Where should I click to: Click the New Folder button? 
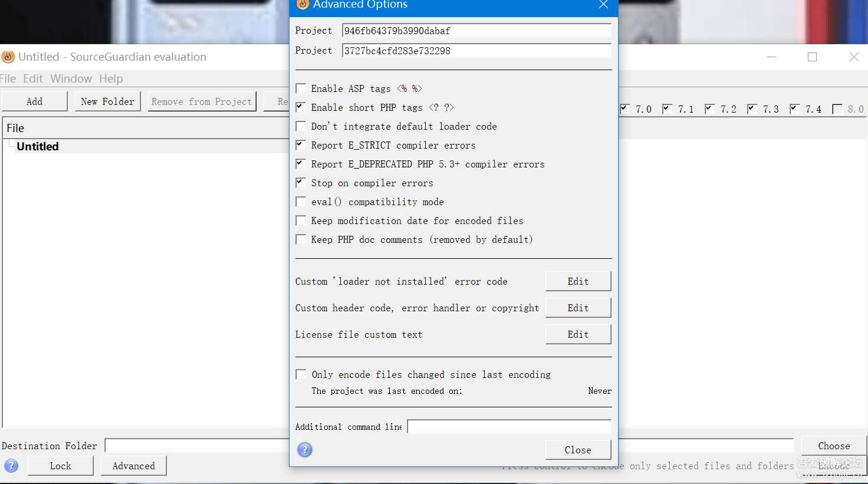tap(108, 101)
